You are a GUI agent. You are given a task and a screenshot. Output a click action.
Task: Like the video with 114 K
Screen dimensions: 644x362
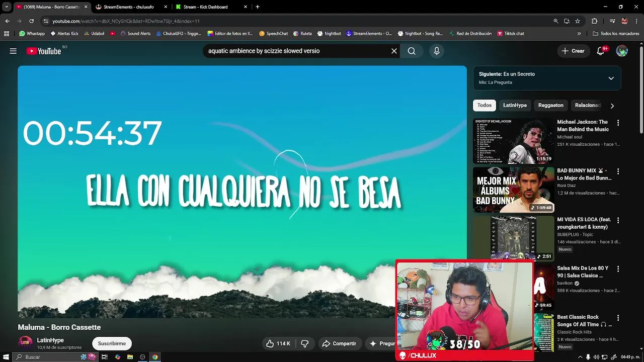[278, 343]
